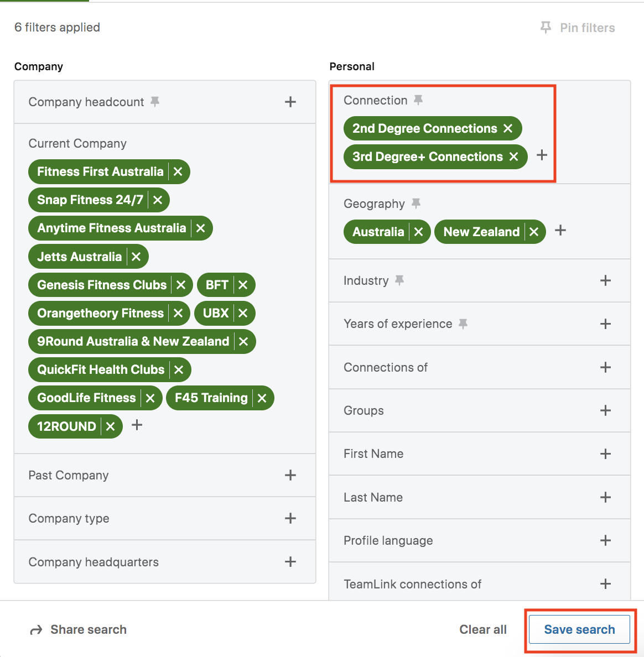Select the Orangetheory Fitness chip label
Image resolution: width=644 pixels, height=657 pixels.
pyautogui.click(x=100, y=313)
